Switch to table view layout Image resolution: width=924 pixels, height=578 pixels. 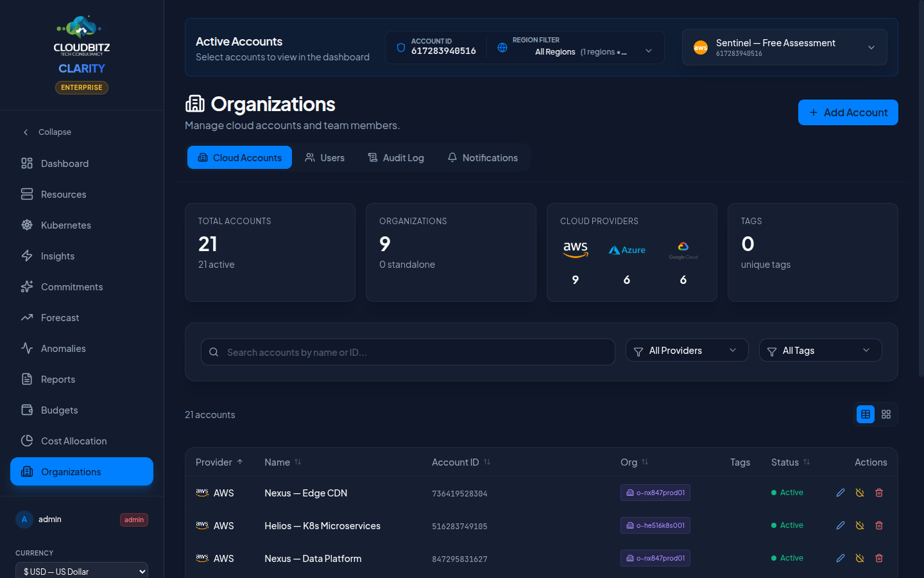(x=866, y=414)
